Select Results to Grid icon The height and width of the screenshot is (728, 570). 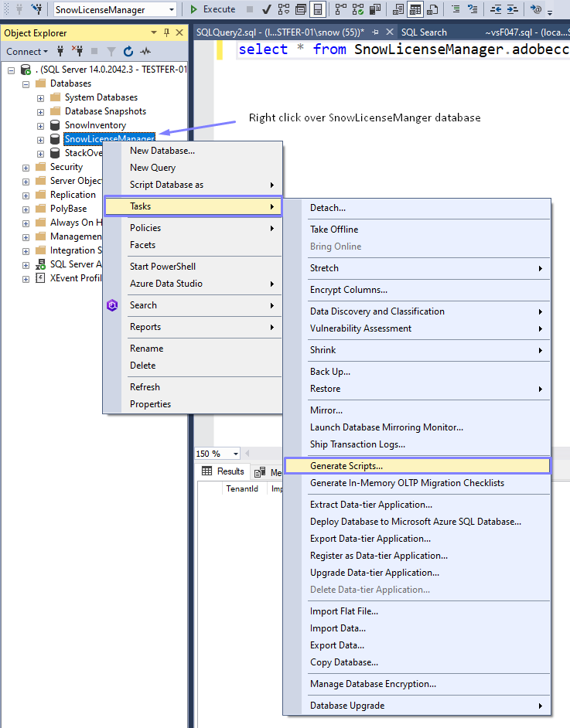[415, 9]
